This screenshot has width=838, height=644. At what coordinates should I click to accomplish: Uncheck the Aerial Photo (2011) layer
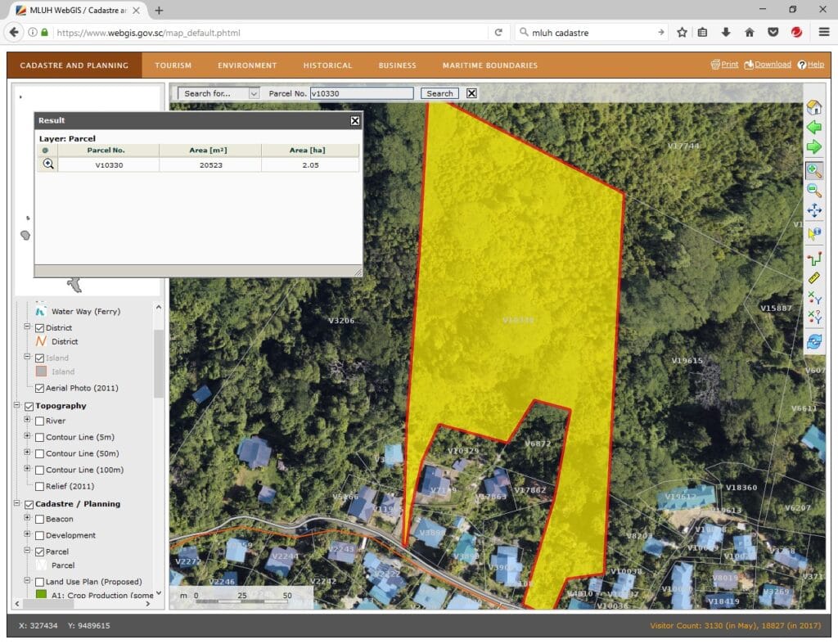point(39,388)
